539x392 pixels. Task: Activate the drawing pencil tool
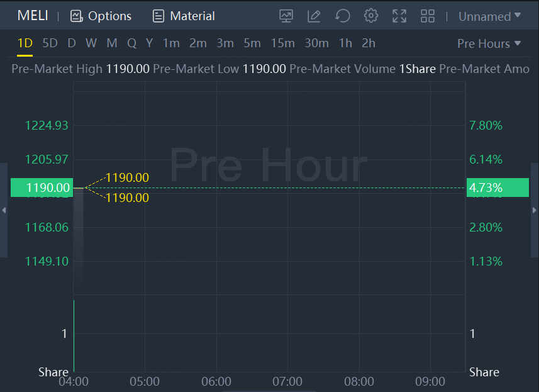click(314, 16)
